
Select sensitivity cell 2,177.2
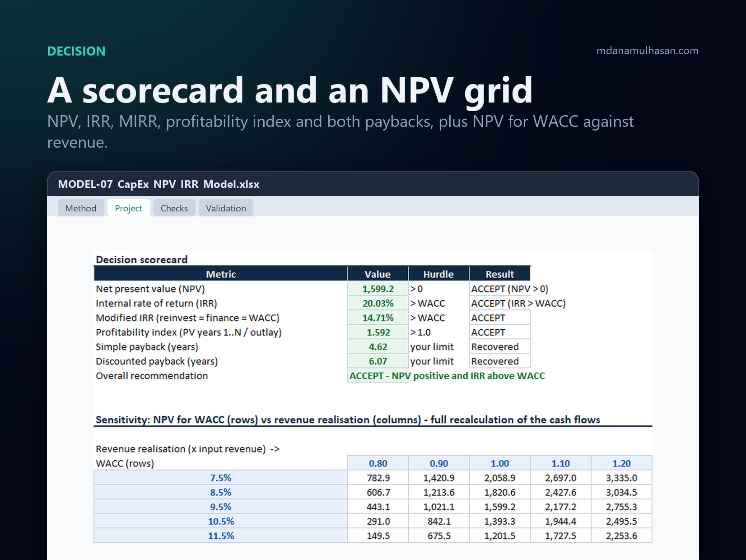tap(560, 507)
